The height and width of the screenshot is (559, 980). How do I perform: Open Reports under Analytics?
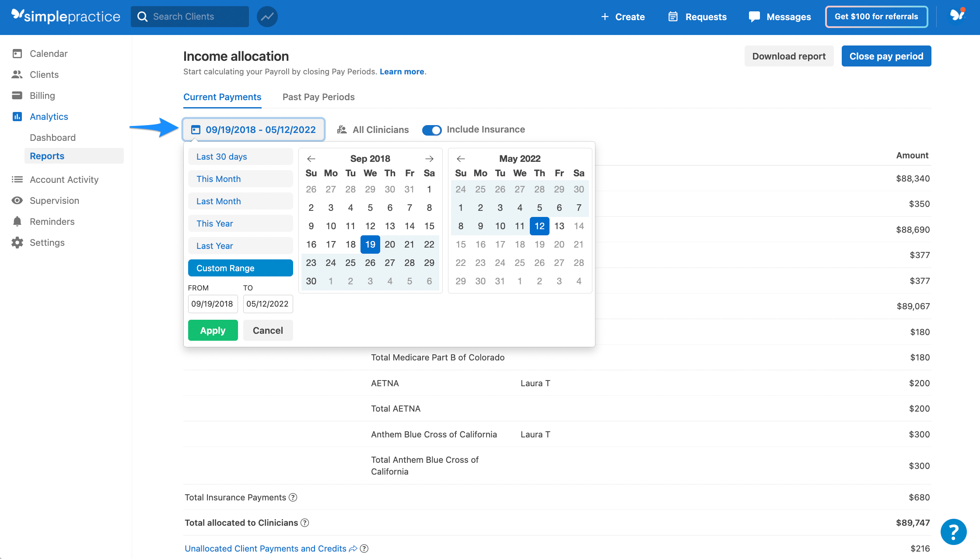[74, 156]
